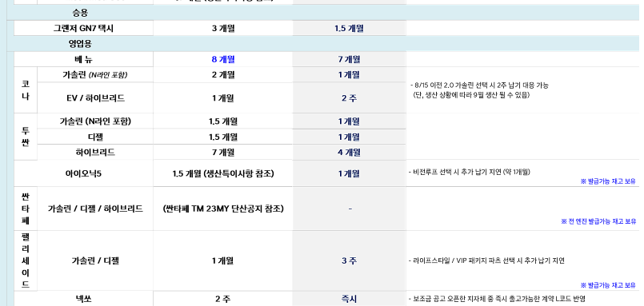
Task: Click the 가솔린 / 디젤 / 하이브리드 cell
Action: pos(95,209)
